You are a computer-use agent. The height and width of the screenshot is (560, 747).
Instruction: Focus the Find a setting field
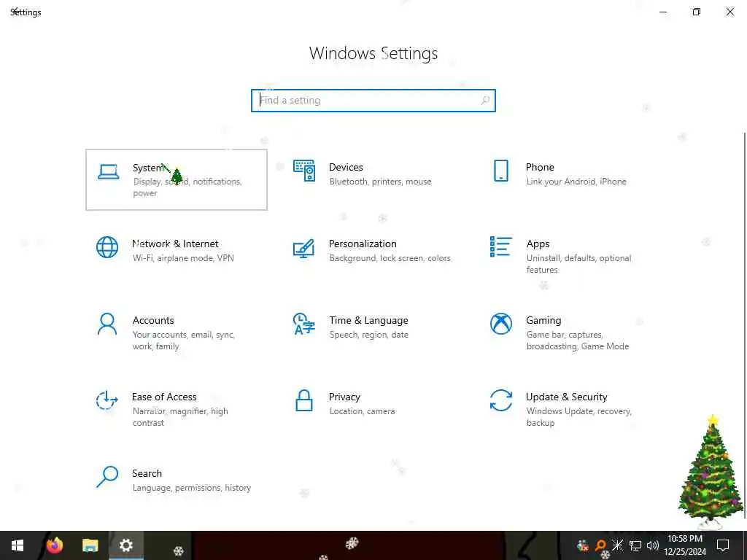[x=373, y=101]
